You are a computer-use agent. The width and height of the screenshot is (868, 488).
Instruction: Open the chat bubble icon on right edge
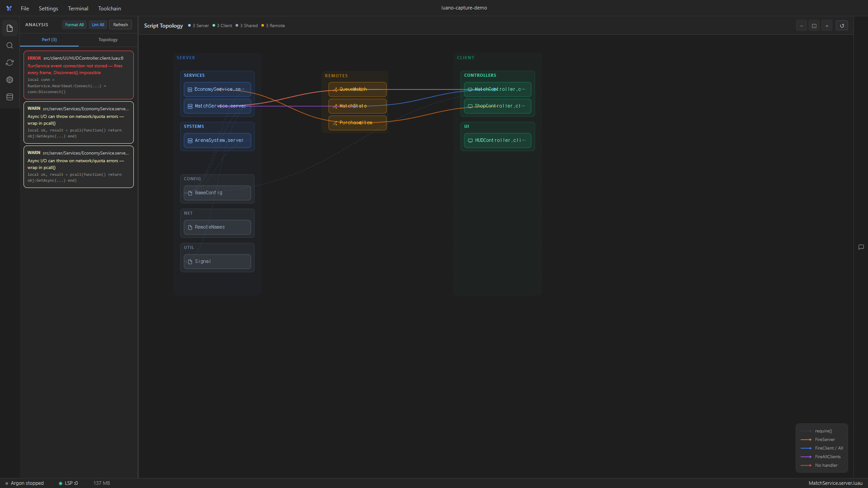(x=861, y=247)
